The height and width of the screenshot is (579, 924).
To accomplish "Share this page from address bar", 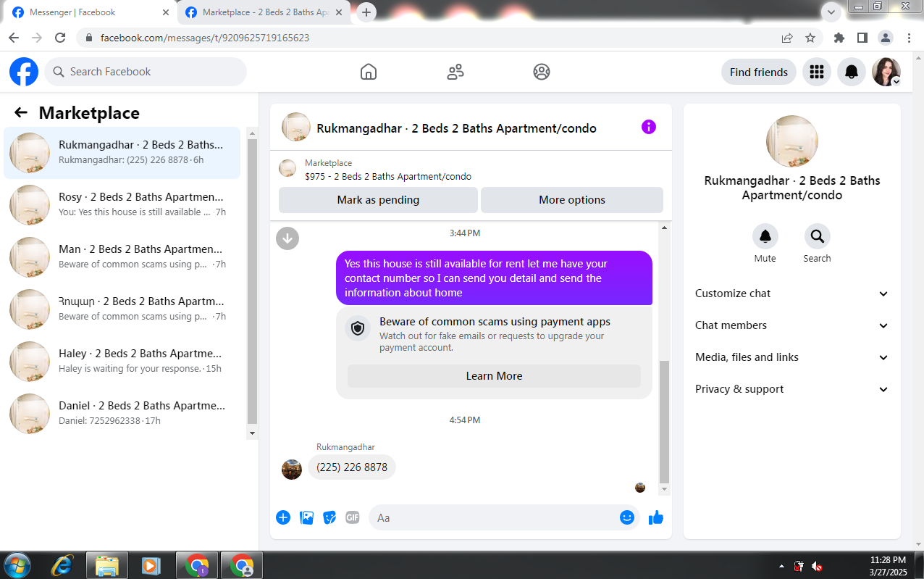I will point(787,38).
